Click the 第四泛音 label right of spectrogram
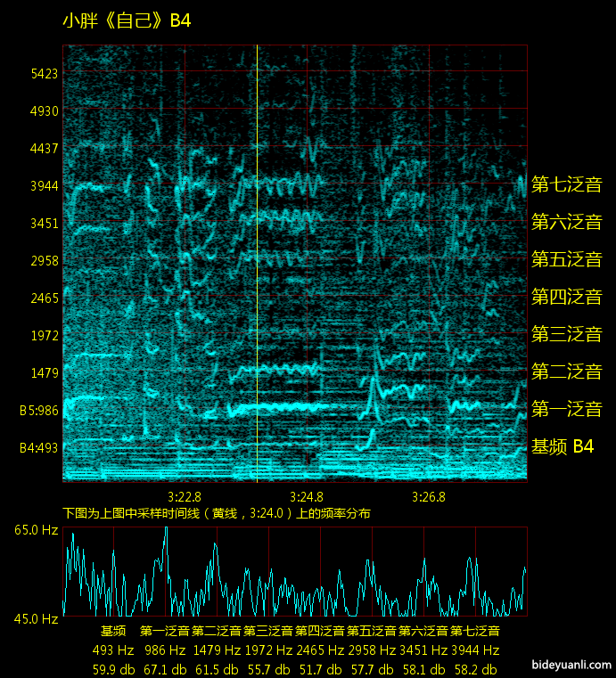Image resolution: width=616 pixels, height=678 pixels. 566,297
